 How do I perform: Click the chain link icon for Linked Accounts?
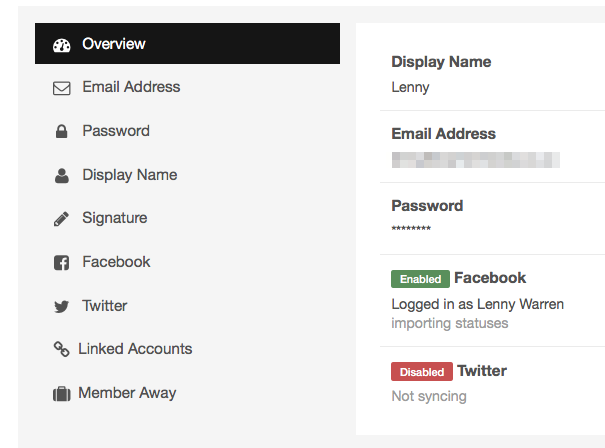tap(61, 349)
